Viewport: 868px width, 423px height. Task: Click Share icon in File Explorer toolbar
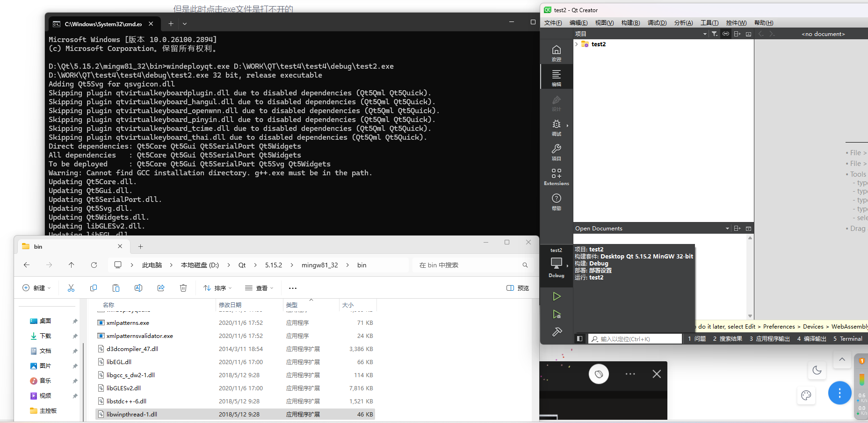point(161,288)
